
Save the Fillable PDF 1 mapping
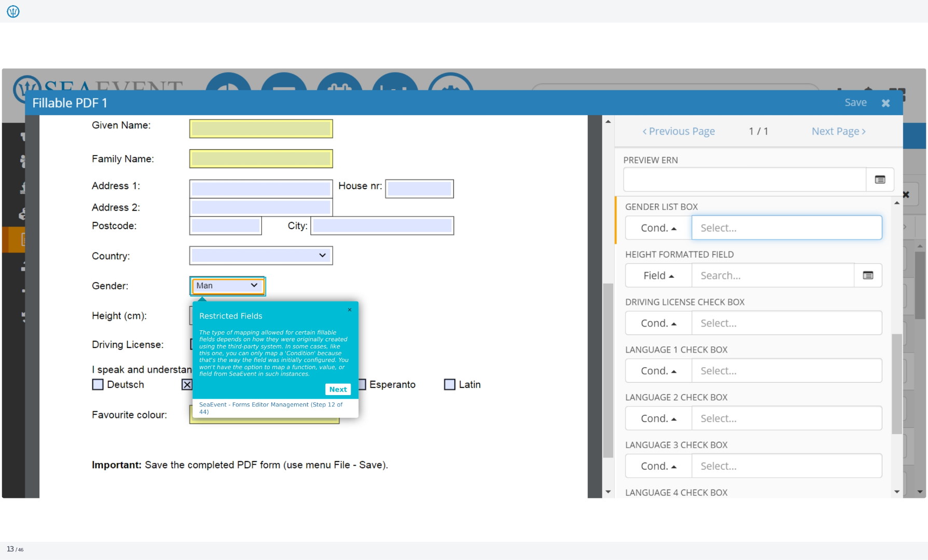tap(855, 103)
